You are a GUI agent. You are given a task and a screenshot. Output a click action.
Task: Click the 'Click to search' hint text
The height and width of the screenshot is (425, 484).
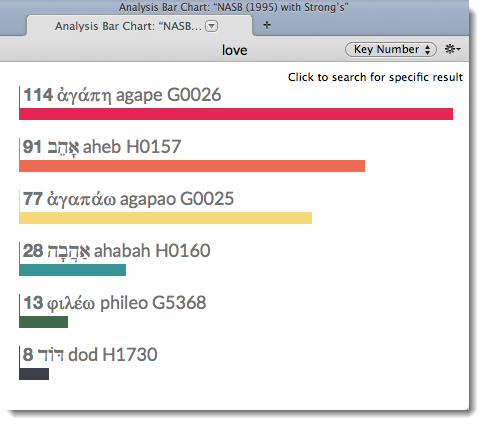[x=375, y=77]
